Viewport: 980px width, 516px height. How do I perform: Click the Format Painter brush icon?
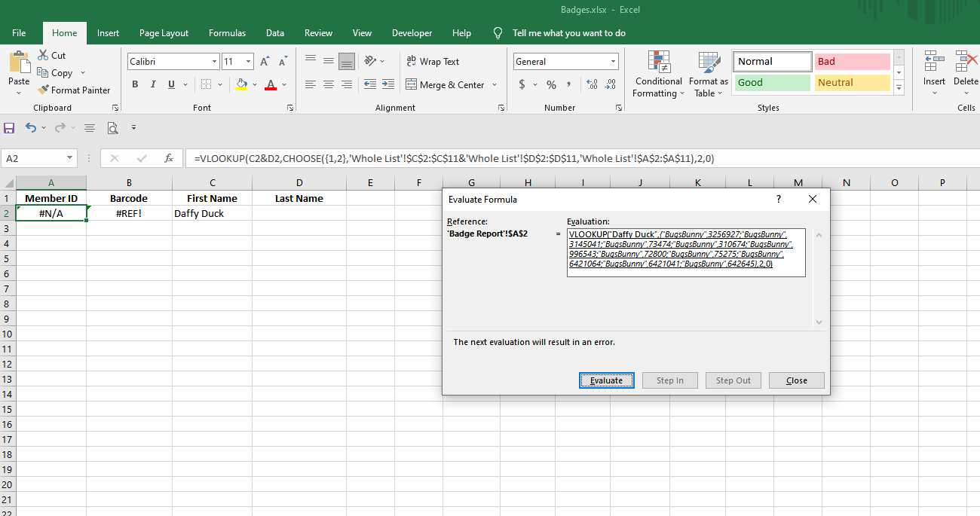[44, 90]
